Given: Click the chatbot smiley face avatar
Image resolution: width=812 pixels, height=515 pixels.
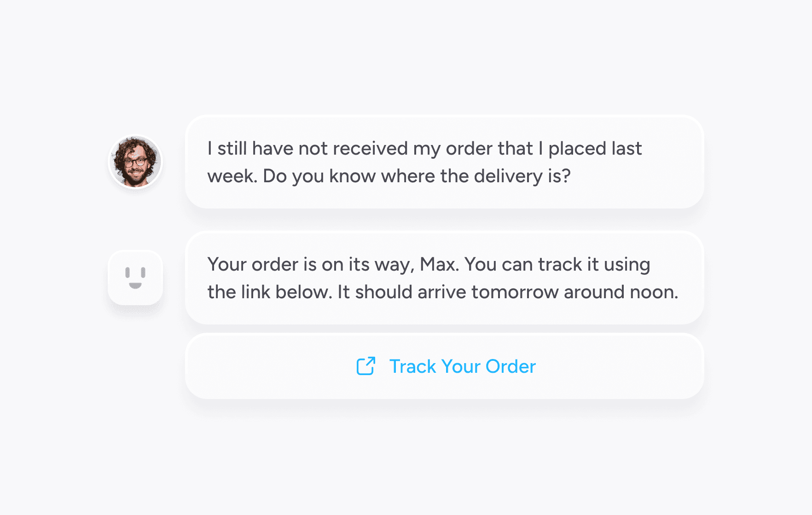Looking at the screenshot, I should 135,278.
